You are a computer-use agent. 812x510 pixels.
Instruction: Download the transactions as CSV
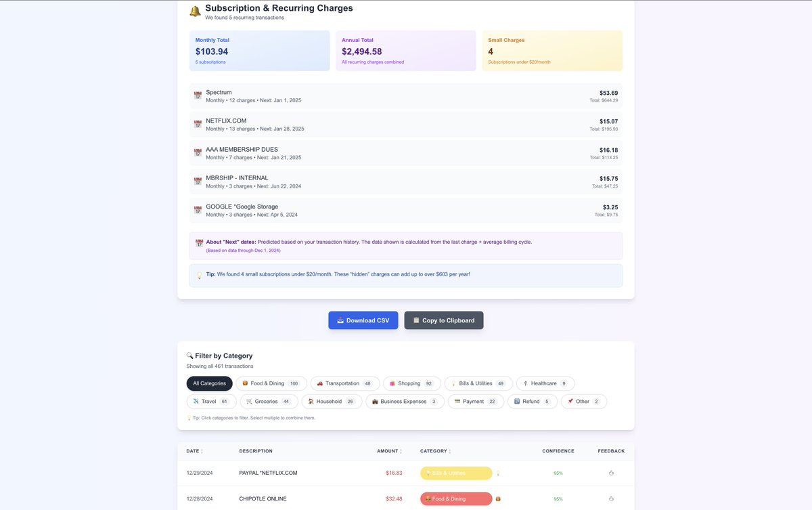pos(363,320)
